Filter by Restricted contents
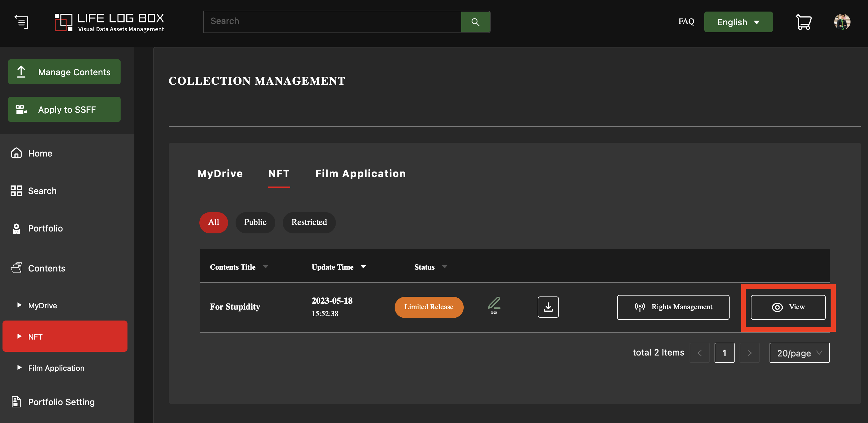The image size is (868, 423). click(x=309, y=222)
